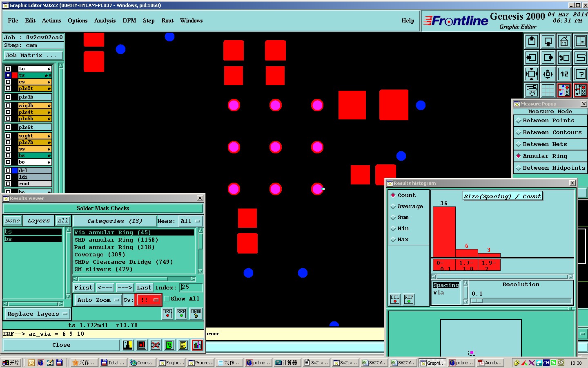Screen dimensions: 588x368
Task: Click the yellow notes page icon
Action: [183, 345]
